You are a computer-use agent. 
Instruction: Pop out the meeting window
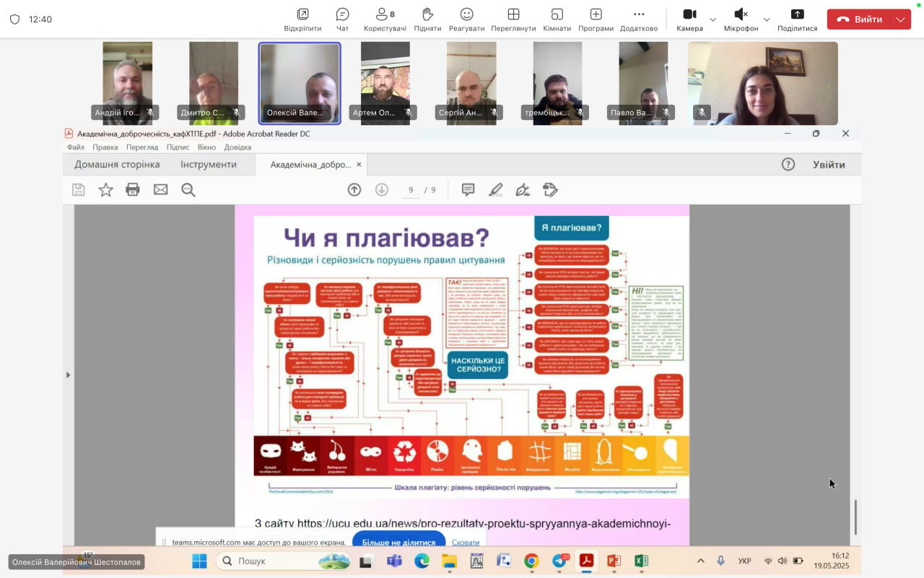pyautogui.click(x=302, y=20)
